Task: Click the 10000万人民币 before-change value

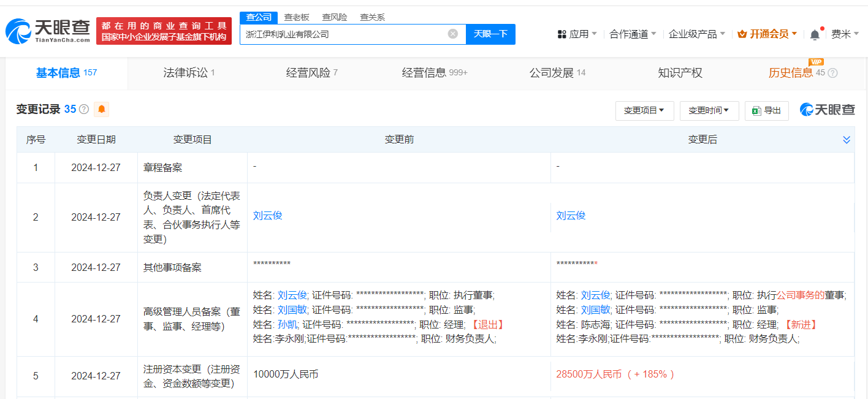Action: (286, 374)
